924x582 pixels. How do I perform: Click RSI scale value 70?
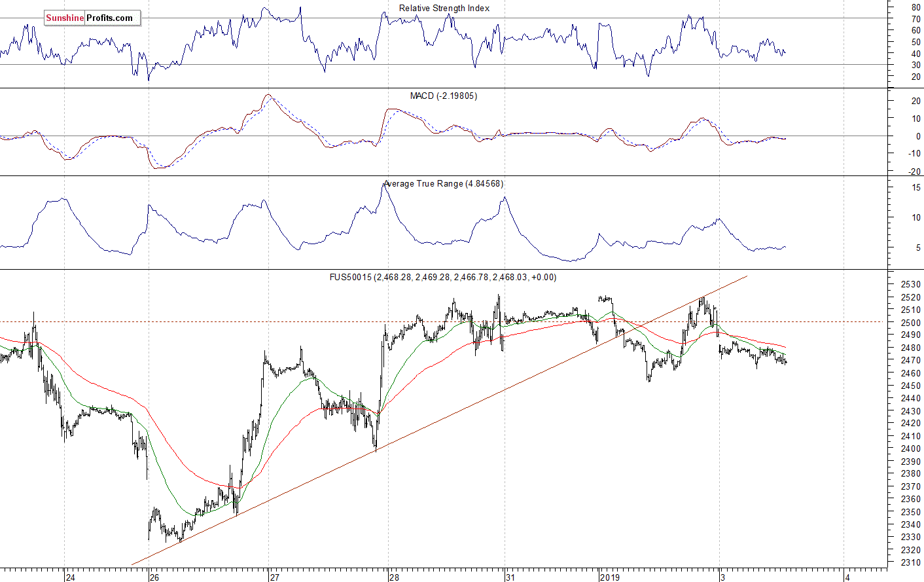[916, 20]
